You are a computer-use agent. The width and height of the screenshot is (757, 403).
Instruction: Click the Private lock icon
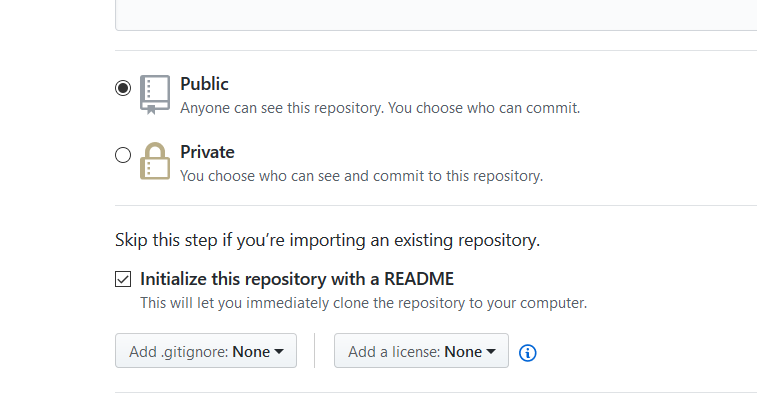[155, 161]
